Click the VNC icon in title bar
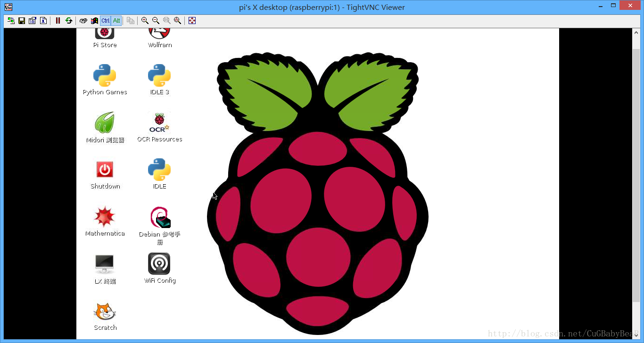644x343 pixels. coord(8,7)
